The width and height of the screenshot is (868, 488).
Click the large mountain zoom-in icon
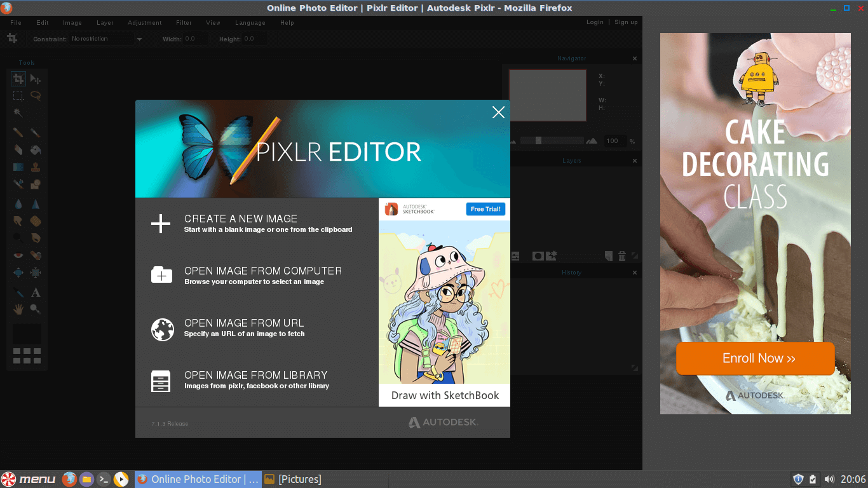(592, 140)
